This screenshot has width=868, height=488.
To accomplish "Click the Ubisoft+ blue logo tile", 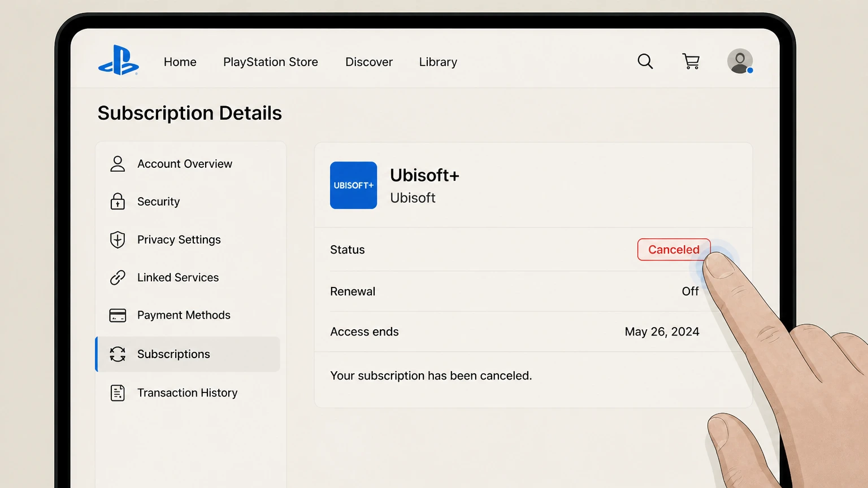I will 354,185.
